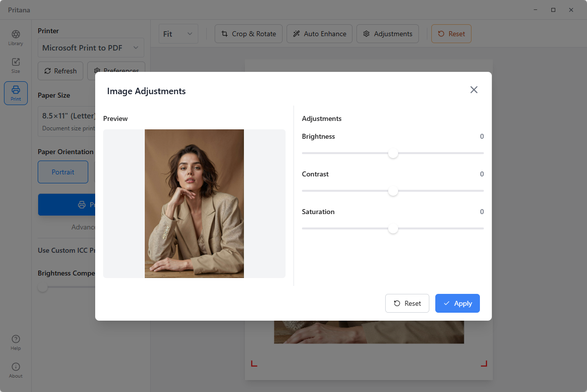Refresh the printer list
The width and height of the screenshot is (587, 392).
pyautogui.click(x=60, y=71)
